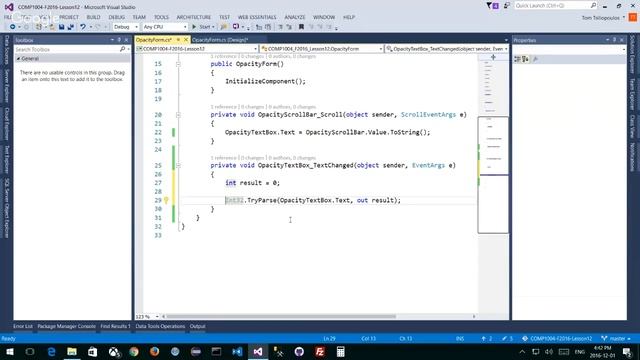The image size is (640, 360).
Task: Open the Error List tab
Action: click(x=23, y=326)
